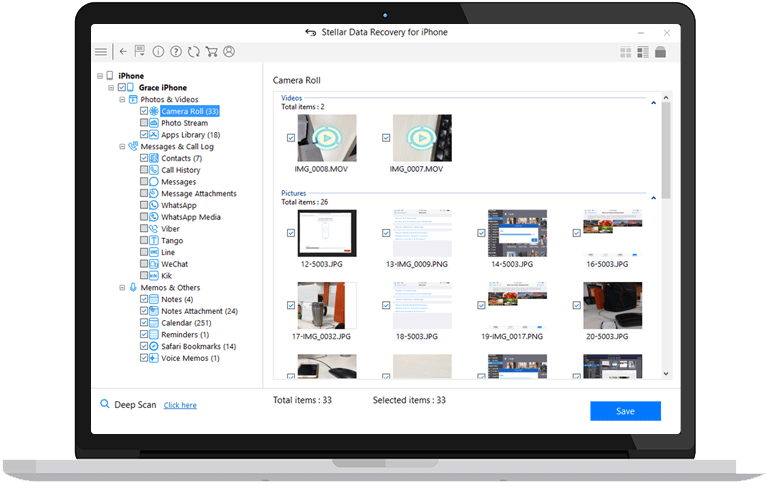Screen dimensions: 772x488
Task: Click the dark box view icon
Action: (x=660, y=52)
